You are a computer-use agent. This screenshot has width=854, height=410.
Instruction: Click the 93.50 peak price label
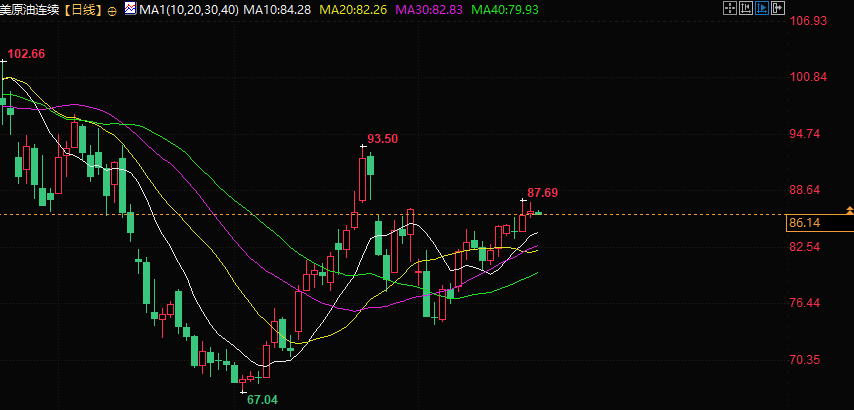(x=382, y=139)
